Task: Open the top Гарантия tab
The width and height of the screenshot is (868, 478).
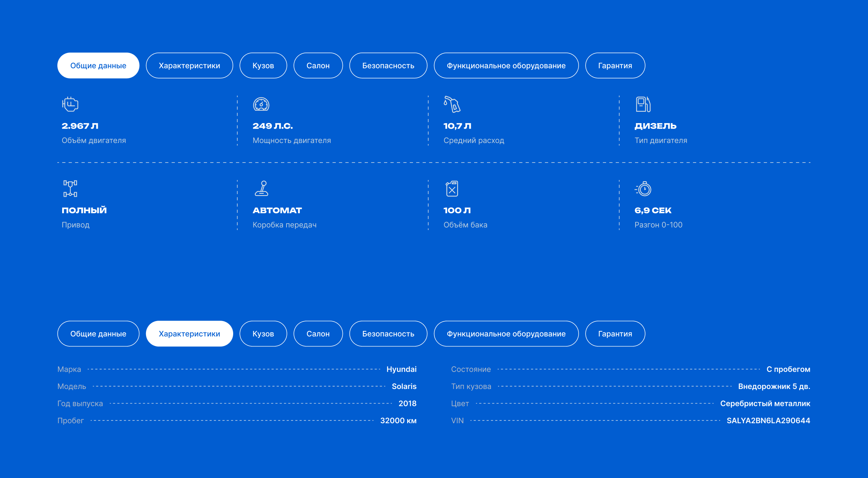Action: [615, 65]
